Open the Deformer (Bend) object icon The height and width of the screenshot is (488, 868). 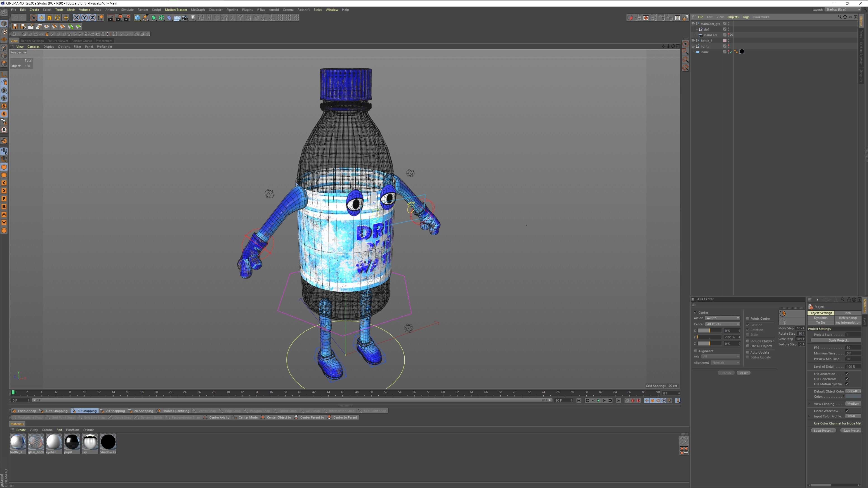pos(169,18)
